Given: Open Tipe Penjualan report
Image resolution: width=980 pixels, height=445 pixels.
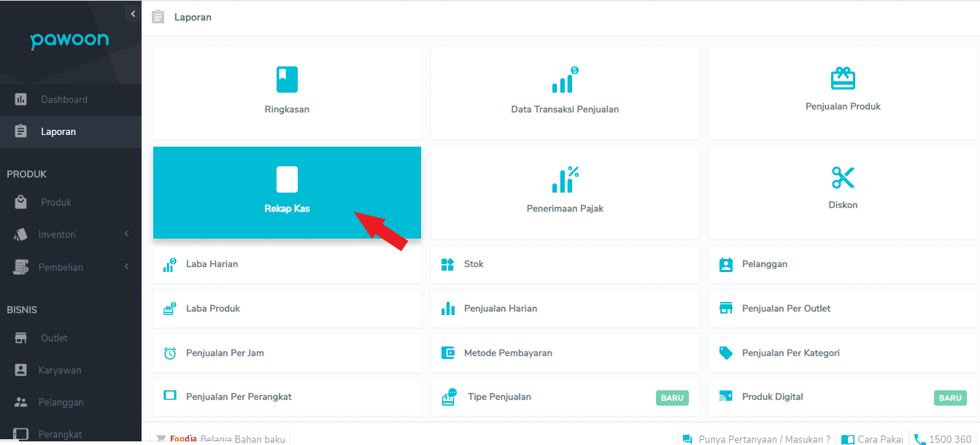Looking at the screenshot, I should click(565, 397).
